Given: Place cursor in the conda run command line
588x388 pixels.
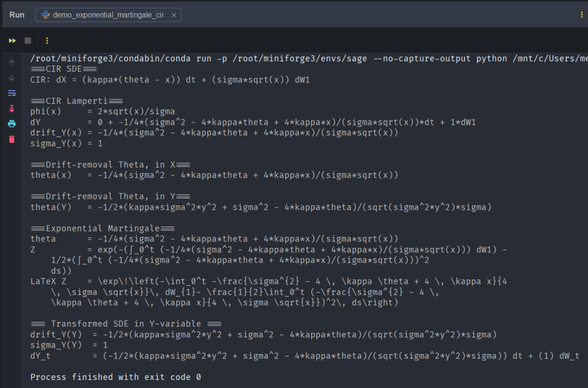Looking at the screenshot, I should pyautogui.click(x=230, y=58).
